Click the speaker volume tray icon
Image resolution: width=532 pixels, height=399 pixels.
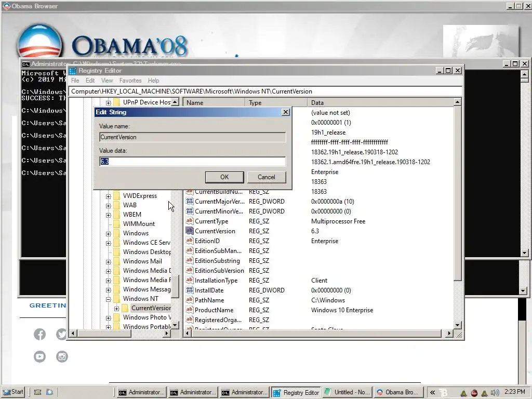point(495,393)
